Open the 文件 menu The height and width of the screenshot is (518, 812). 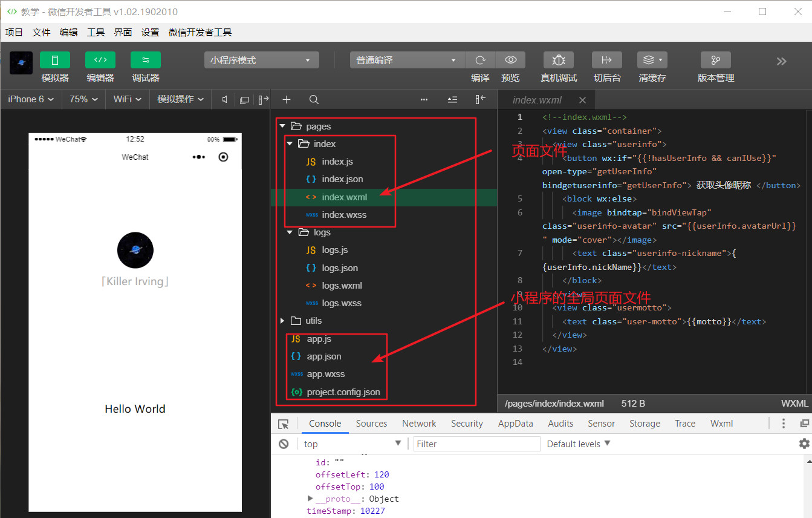pyautogui.click(x=42, y=33)
